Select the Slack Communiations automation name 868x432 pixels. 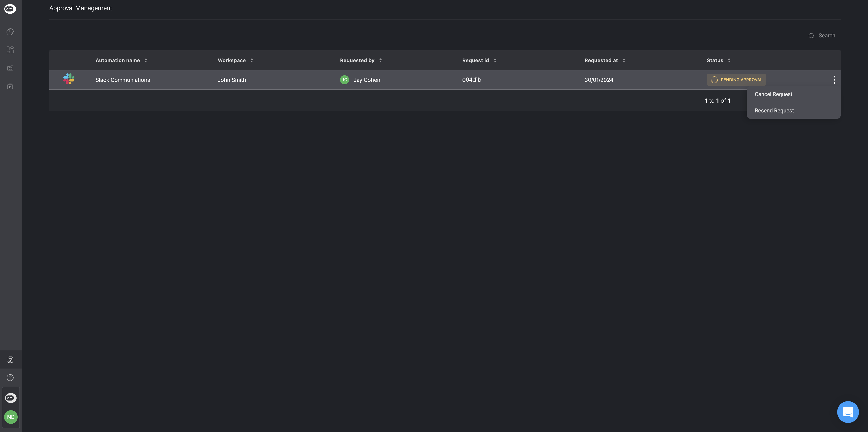(x=123, y=80)
